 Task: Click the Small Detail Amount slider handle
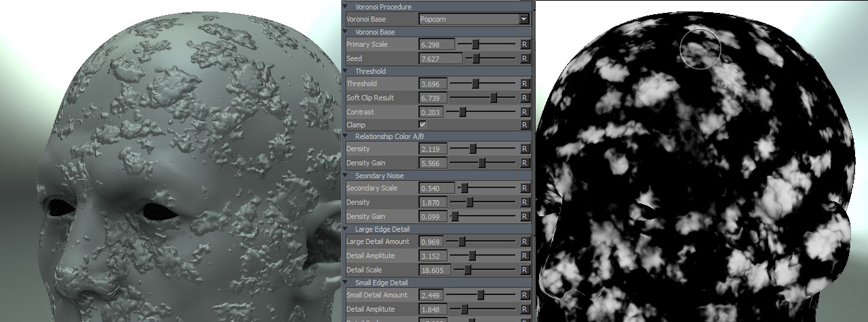pyautogui.click(x=481, y=295)
